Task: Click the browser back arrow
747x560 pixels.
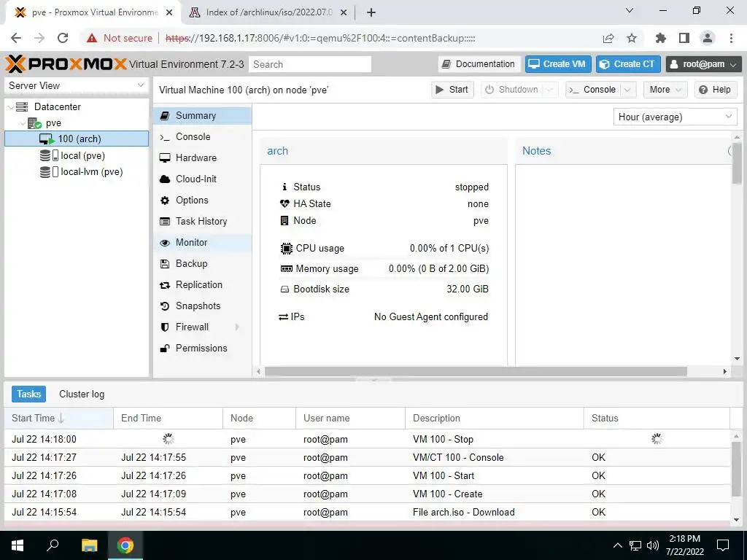Action: pos(16,38)
